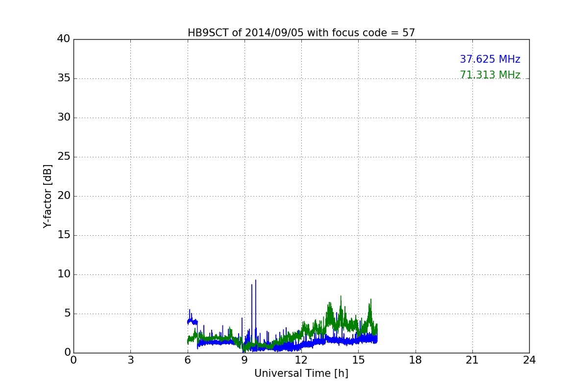Click y-axis tick label '40'

click(x=64, y=39)
